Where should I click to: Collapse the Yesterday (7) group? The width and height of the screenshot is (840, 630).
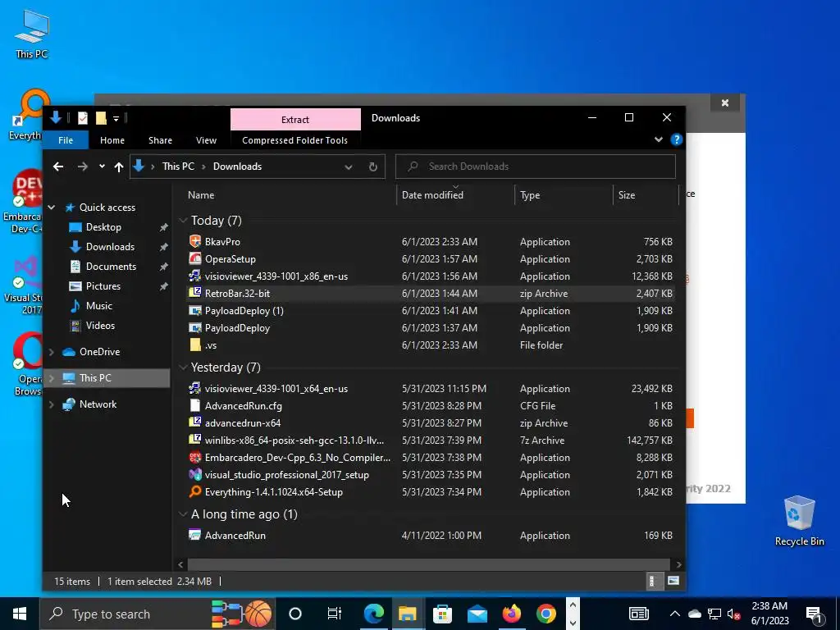pos(183,367)
